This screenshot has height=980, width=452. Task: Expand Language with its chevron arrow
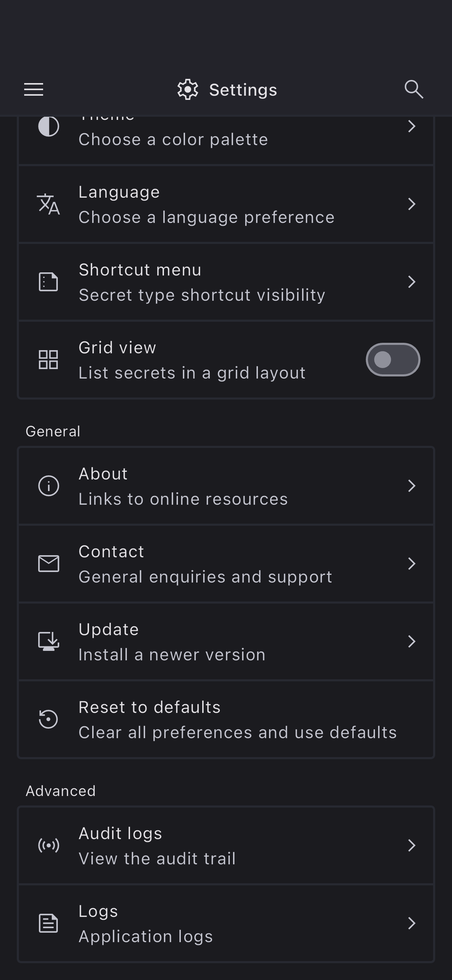[x=411, y=204]
